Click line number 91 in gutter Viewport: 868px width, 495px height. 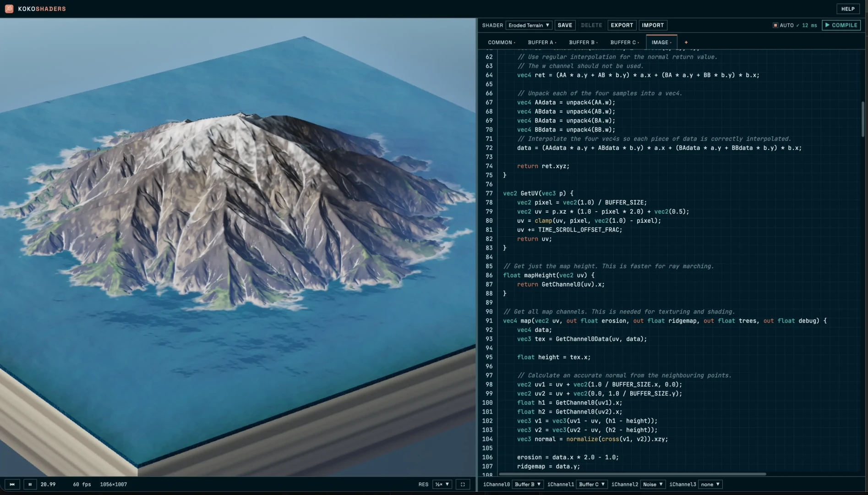pyautogui.click(x=489, y=321)
